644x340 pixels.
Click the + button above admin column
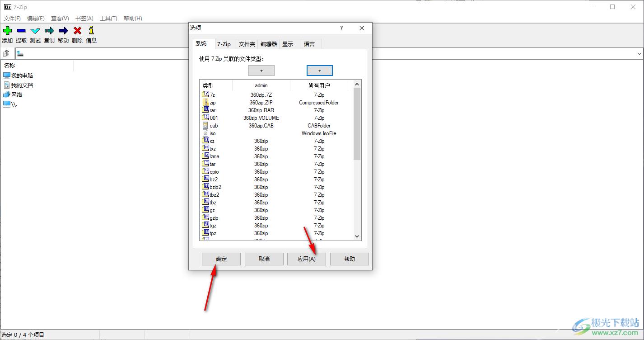pos(261,71)
